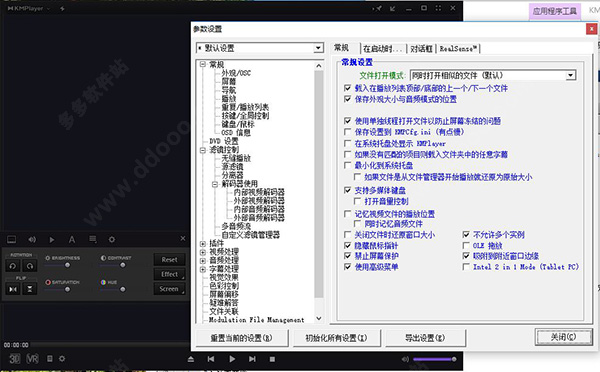The image size is (600, 372).
Task: Switch to the RealSense tab
Action: 458,49
